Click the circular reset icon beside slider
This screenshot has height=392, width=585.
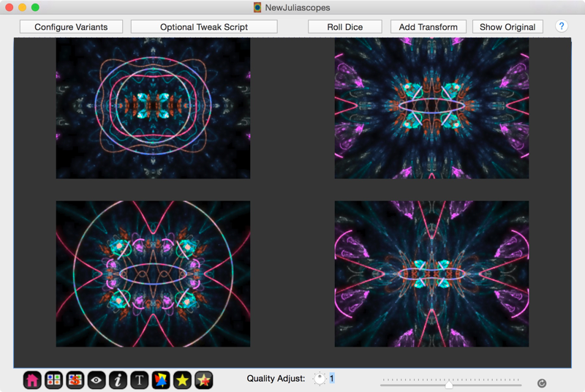(x=542, y=383)
